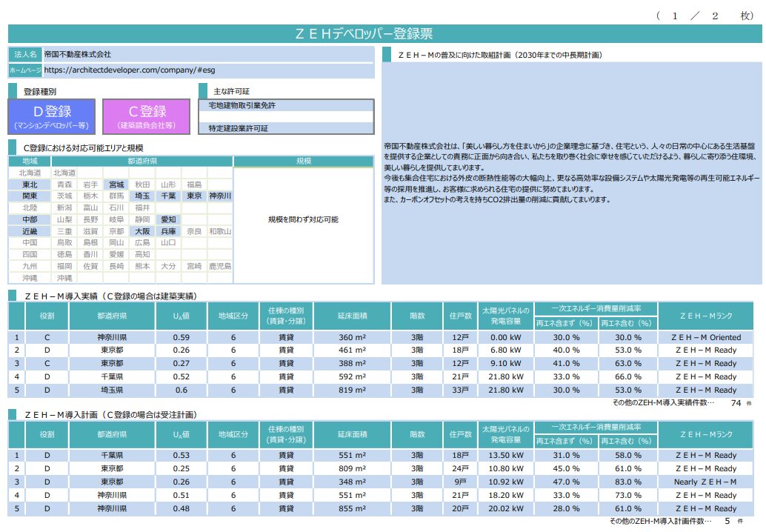Click the C登録 registration box
766x532 pixels.
pos(147,116)
